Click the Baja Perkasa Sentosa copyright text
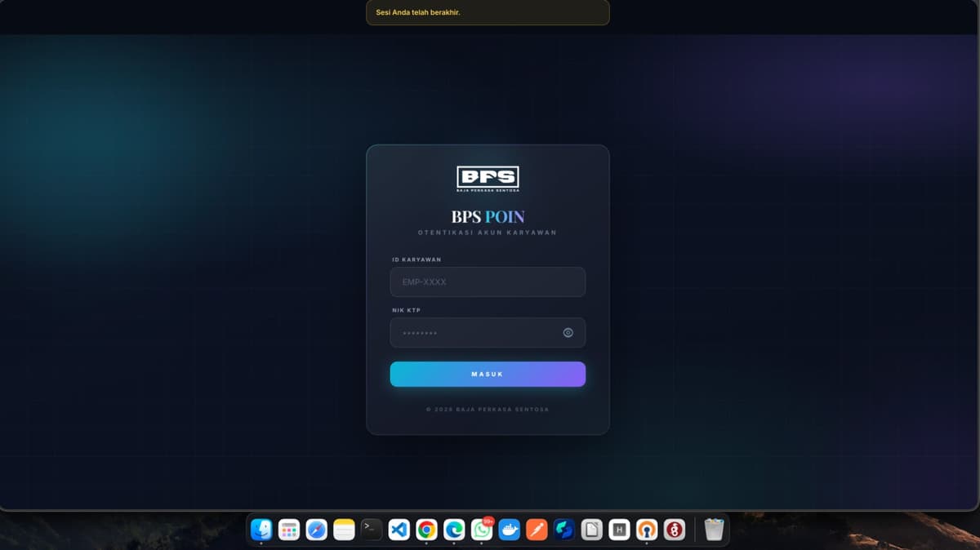 [x=488, y=409]
